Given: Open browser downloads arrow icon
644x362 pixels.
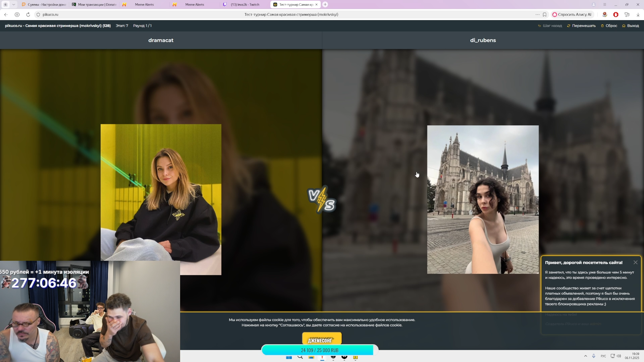Looking at the screenshot, I should 638,14.
